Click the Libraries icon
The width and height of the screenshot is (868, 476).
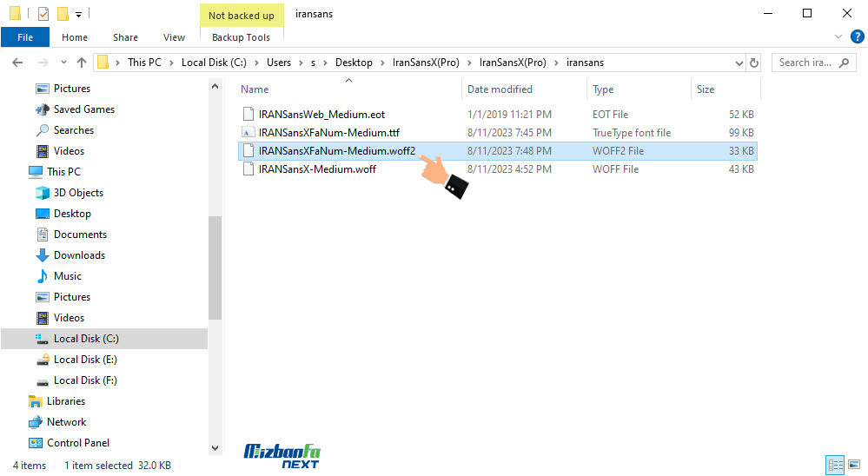36,401
